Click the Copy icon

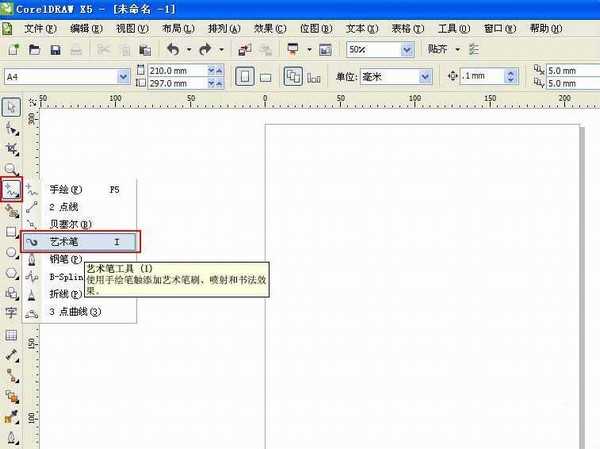tap(125, 50)
